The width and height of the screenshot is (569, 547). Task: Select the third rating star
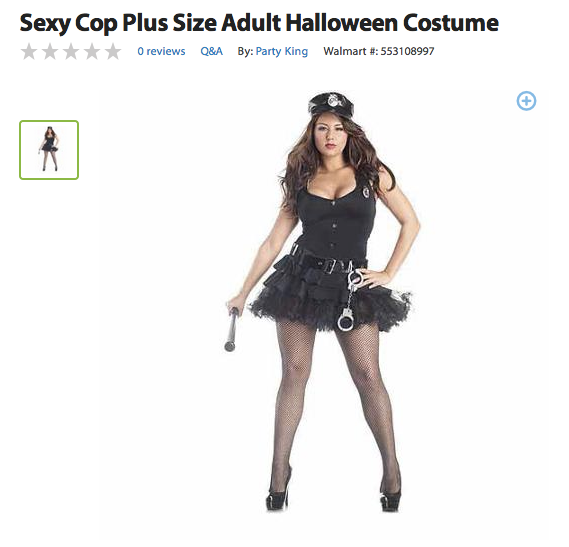click(71, 51)
